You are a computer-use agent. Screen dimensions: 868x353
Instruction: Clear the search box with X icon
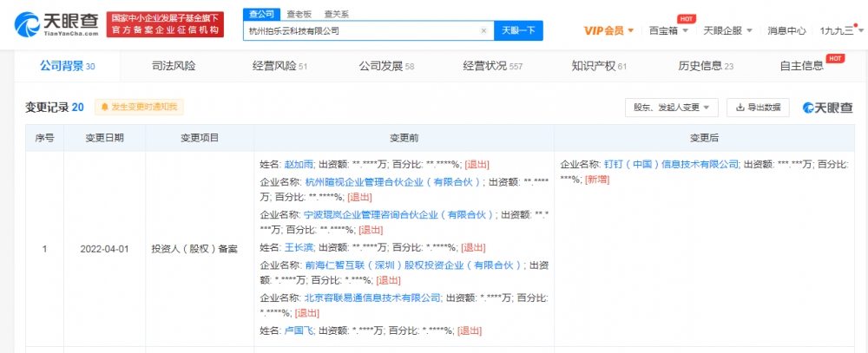click(483, 31)
